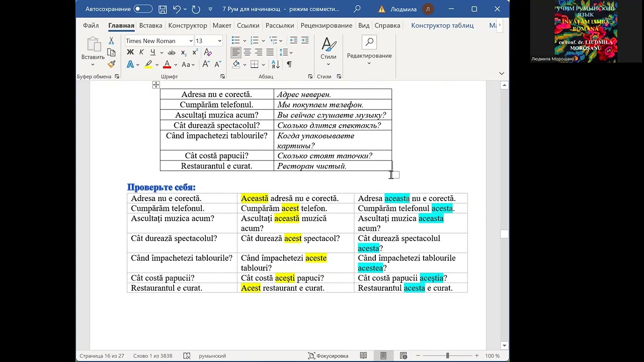The width and height of the screenshot is (644, 362).
Task: Click the Cut scissors icon
Action: point(111,41)
